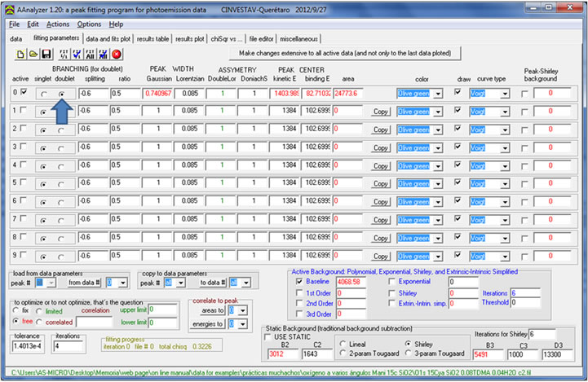Click the FIT All icon with checkmark

(x=103, y=55)
